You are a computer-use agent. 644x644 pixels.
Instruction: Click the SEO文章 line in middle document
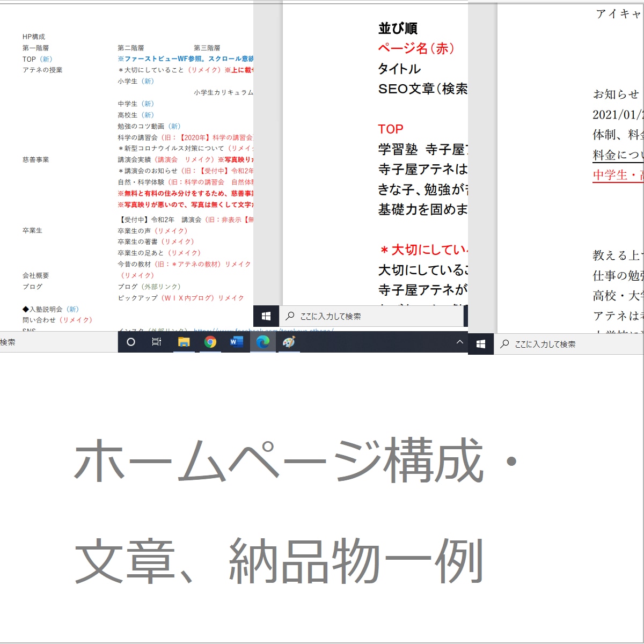click(x=423, y=89)
